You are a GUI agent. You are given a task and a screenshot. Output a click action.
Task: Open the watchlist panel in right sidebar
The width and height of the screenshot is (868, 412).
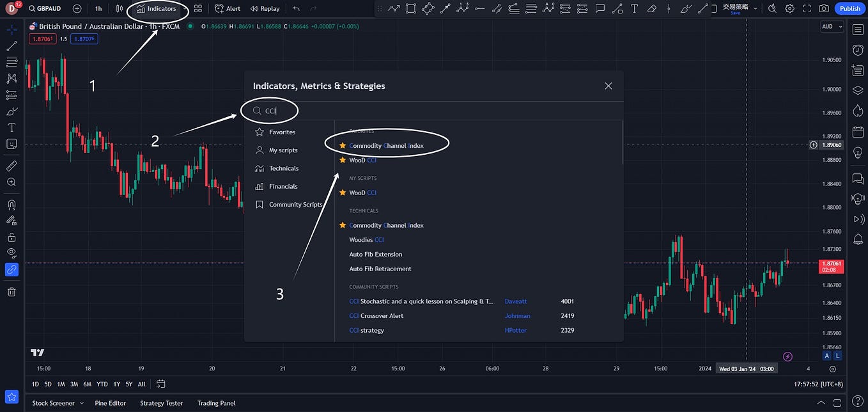coord(858,29)
